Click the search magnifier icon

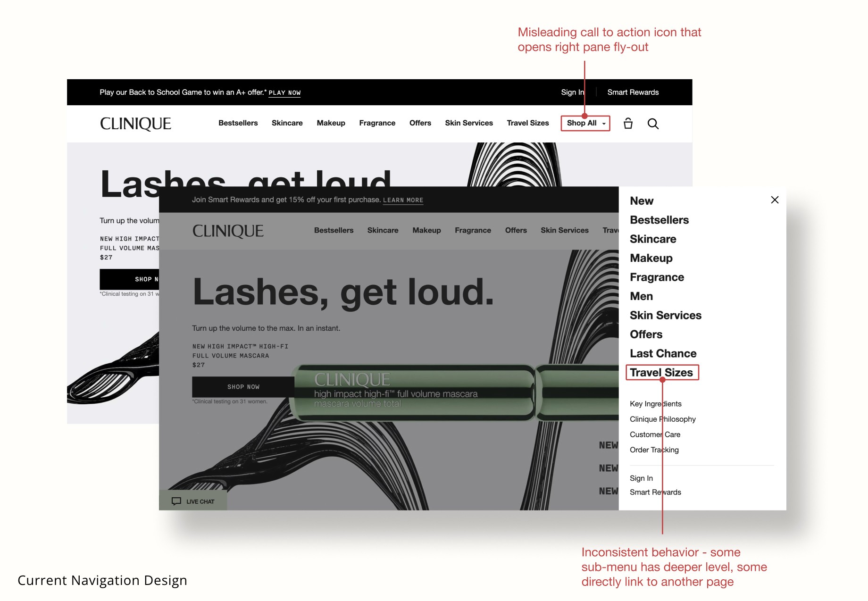(653, 124)
